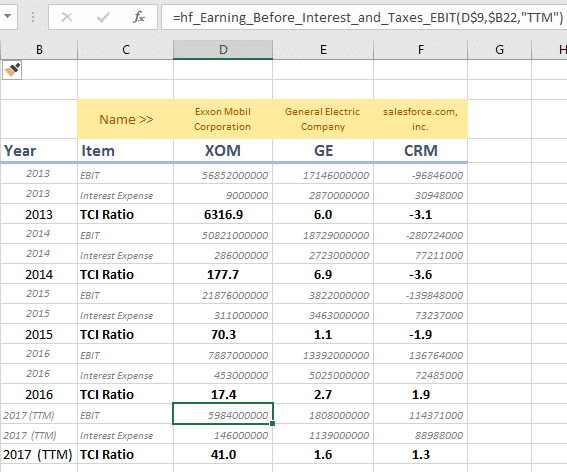Screen dimensions: 567x472
Task: Click CRM 2017 TTM EBIT 114371000
Action: 421,415
